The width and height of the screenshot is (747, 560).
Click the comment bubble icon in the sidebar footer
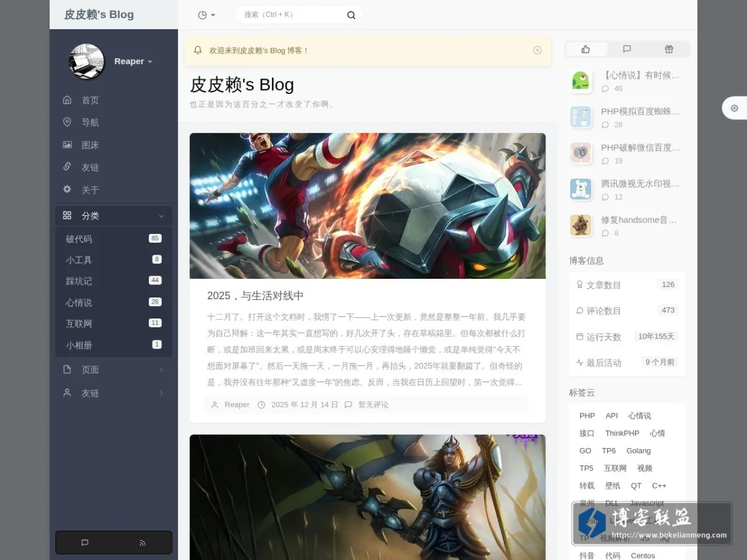[x=85, y=543]
